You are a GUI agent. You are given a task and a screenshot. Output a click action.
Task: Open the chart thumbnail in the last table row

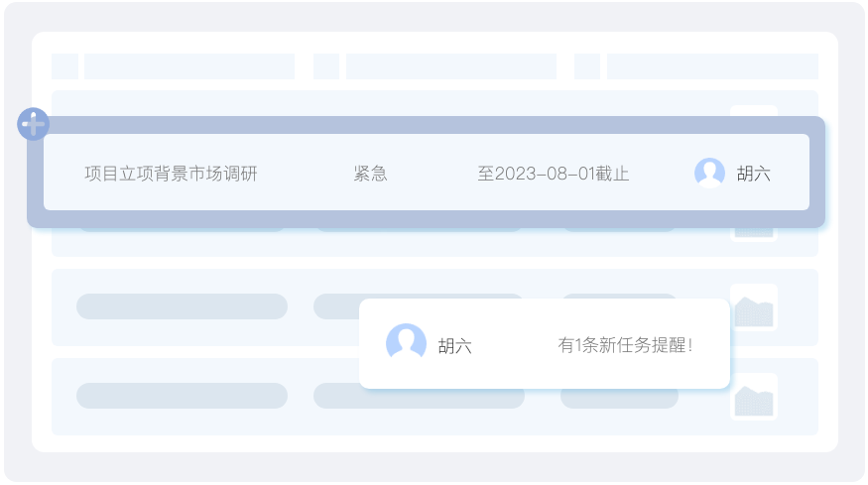[754, 397]
